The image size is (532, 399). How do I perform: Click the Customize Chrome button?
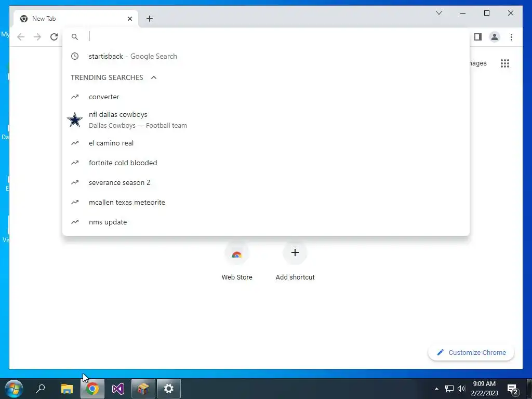[471, 353]
